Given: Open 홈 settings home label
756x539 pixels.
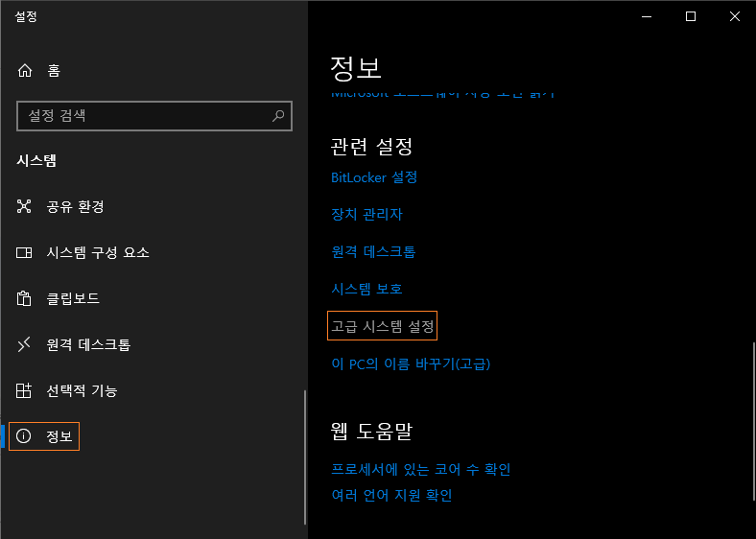Looking at the screenshot, I should pos(54,71).
